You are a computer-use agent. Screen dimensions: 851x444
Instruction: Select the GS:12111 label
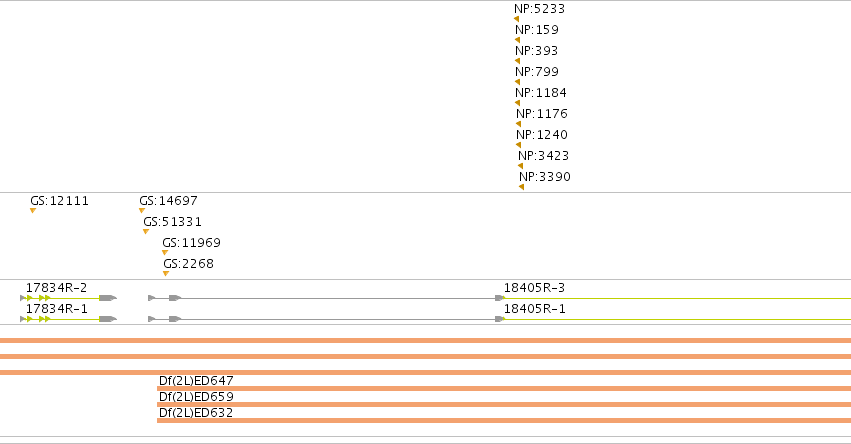(60, 201)
